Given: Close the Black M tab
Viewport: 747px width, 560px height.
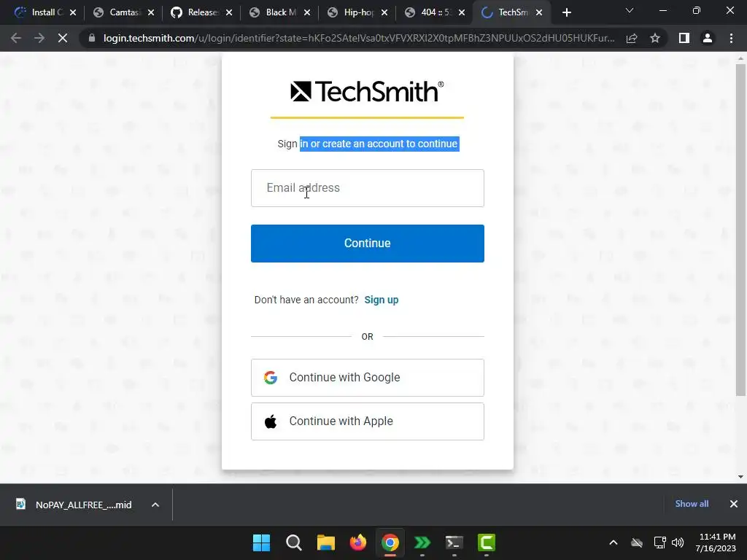Looking at the screenshot, I should click(307, 12).
